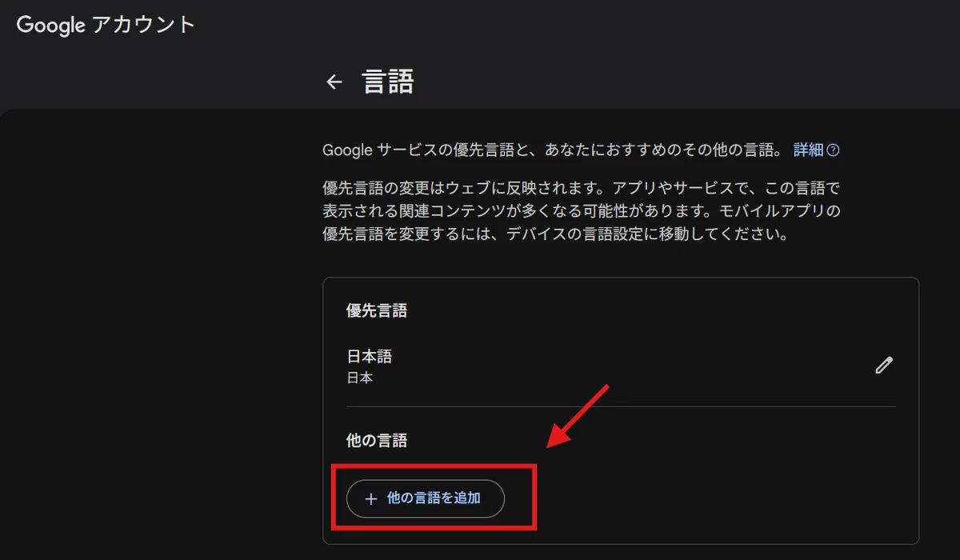Viewport: 960px width, 560px height.
Task: Open the help icon next to 詳細
Action: (833, 150)
